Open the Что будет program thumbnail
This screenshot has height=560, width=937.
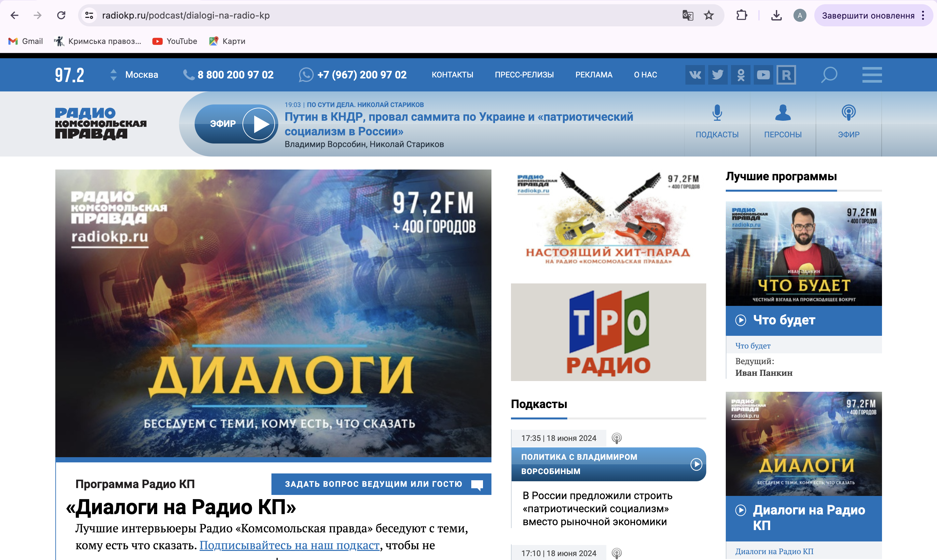point(804,253)
